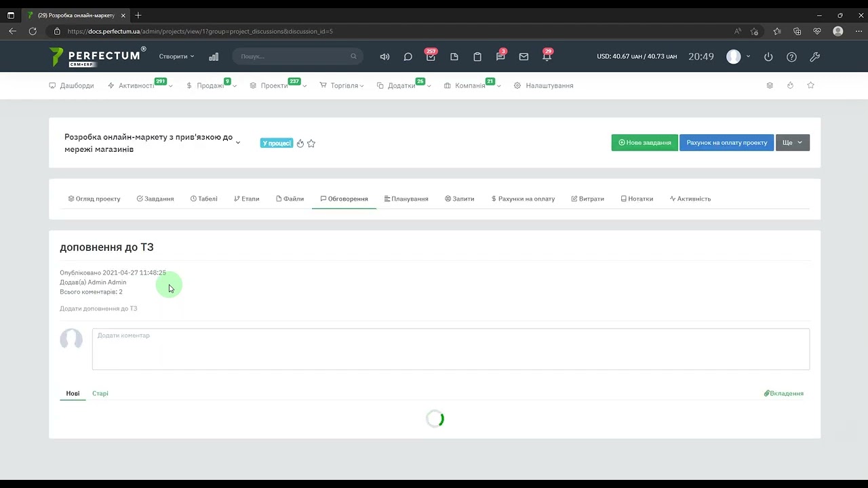Open tasks icon with 257 badge
Screen dimensions: 868x488
pyautogui.click(x=431, y=56)
